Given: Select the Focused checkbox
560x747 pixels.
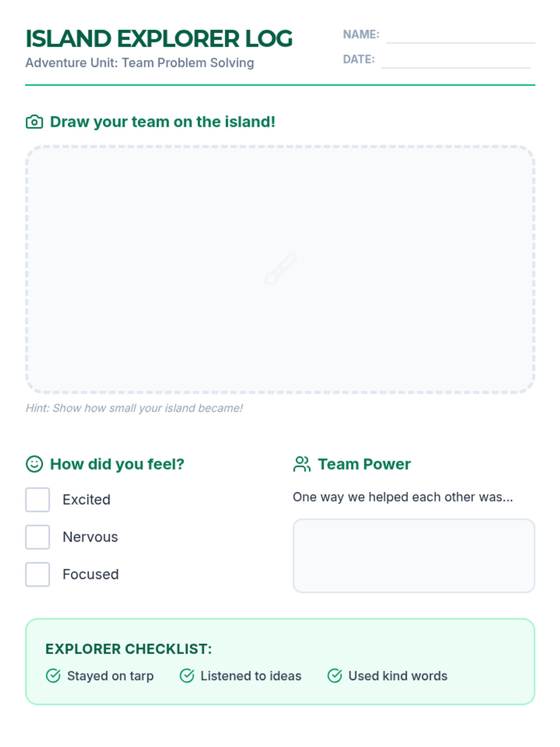Looking at the screenshot, I should [38, 574].
